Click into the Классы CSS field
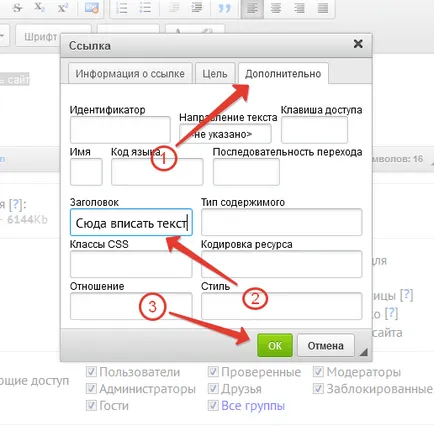Viewport: 434px width, 426px height. click(x=131, y=264)
